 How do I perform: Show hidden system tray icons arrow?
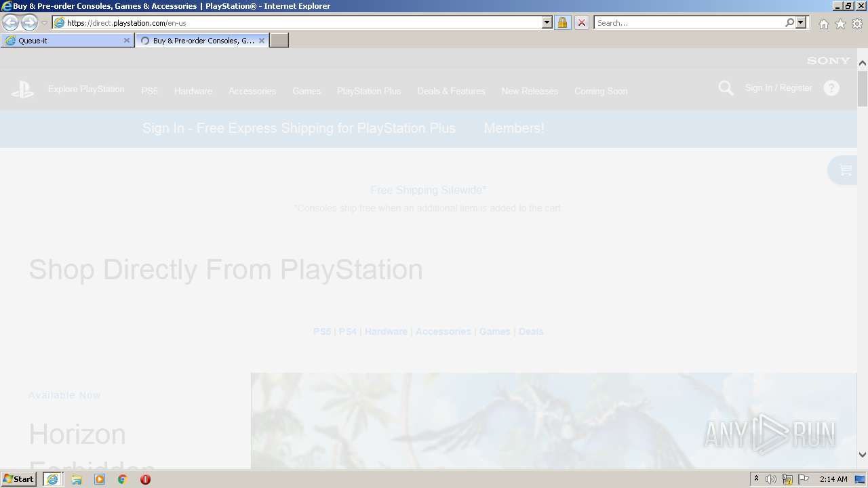pos(756,479)
